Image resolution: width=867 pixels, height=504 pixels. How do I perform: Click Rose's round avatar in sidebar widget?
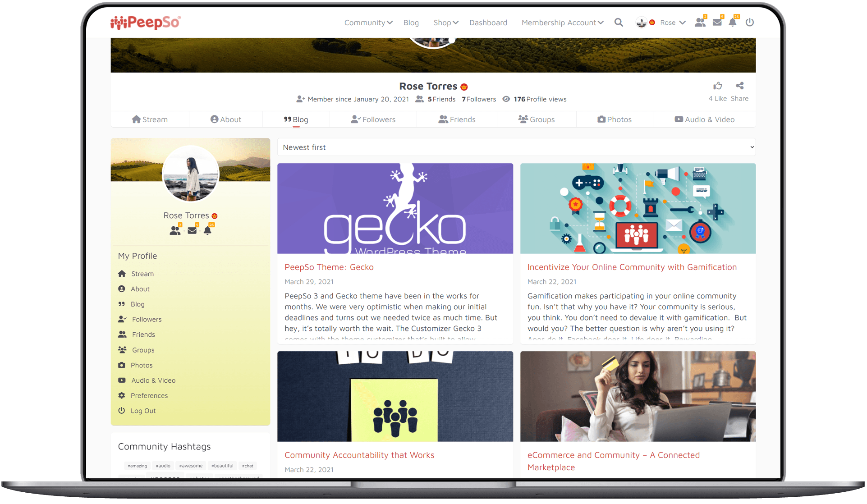point(191,174)
